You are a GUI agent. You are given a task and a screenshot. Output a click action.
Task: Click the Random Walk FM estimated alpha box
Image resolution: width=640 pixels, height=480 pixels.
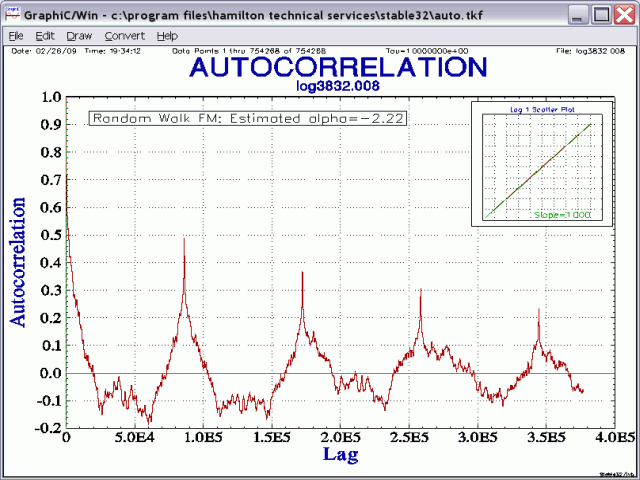coord(248,118)
